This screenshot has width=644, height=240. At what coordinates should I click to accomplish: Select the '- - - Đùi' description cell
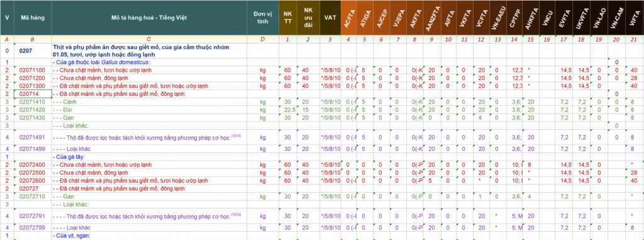point(149,110)
